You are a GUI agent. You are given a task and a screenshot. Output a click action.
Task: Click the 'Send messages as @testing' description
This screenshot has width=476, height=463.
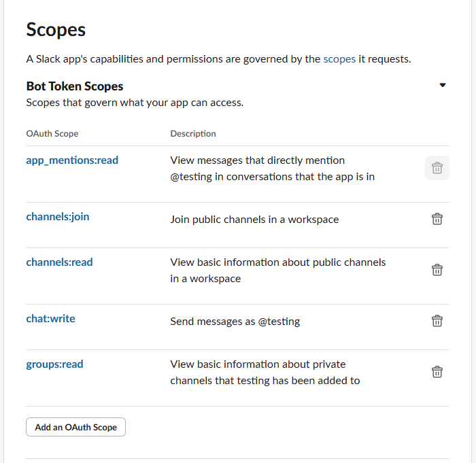(235, 322)
